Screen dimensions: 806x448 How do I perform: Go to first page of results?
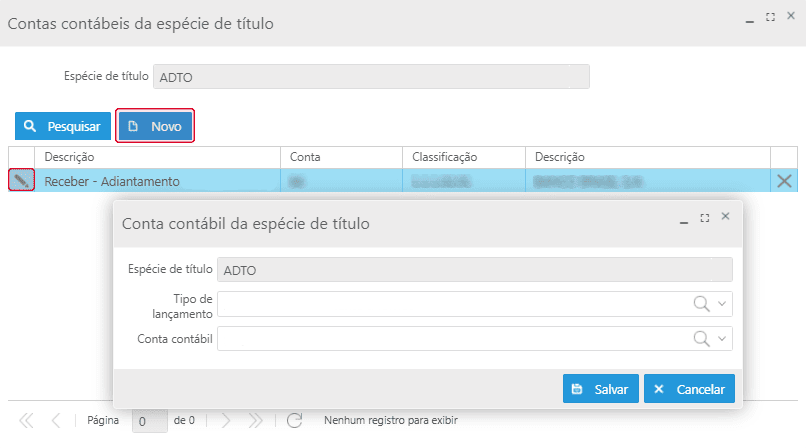[26, 421]
